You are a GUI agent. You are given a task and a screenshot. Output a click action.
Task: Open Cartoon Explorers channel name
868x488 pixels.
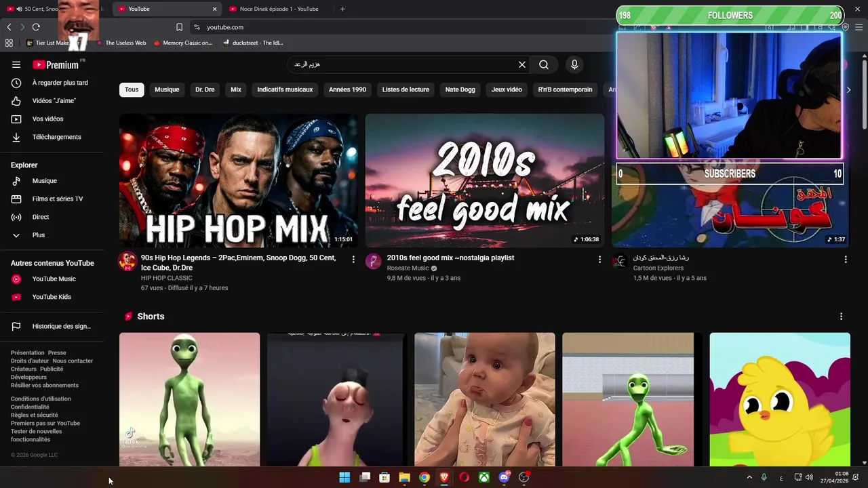tap(660, 268)
